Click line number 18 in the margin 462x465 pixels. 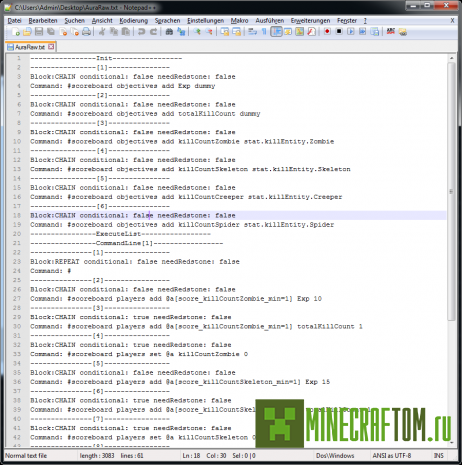pos(17,215)
